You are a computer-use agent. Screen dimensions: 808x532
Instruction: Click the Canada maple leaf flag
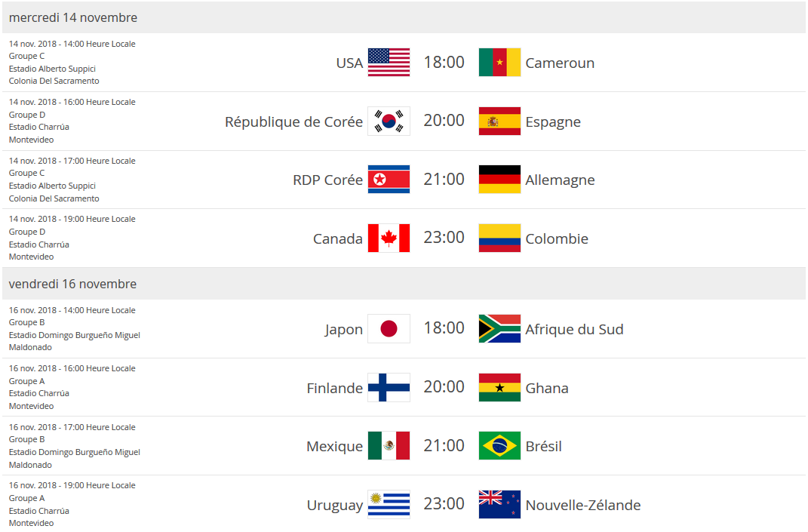tap(389, 238)
